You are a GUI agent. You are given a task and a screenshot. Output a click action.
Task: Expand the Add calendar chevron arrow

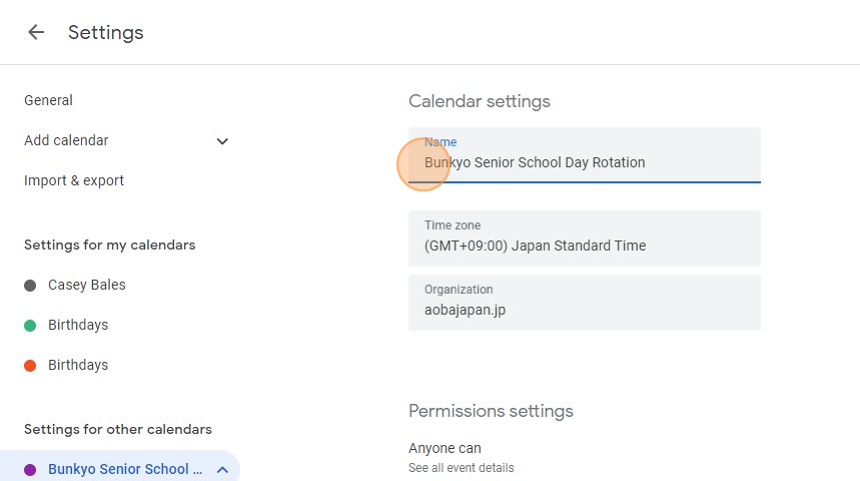222,141
